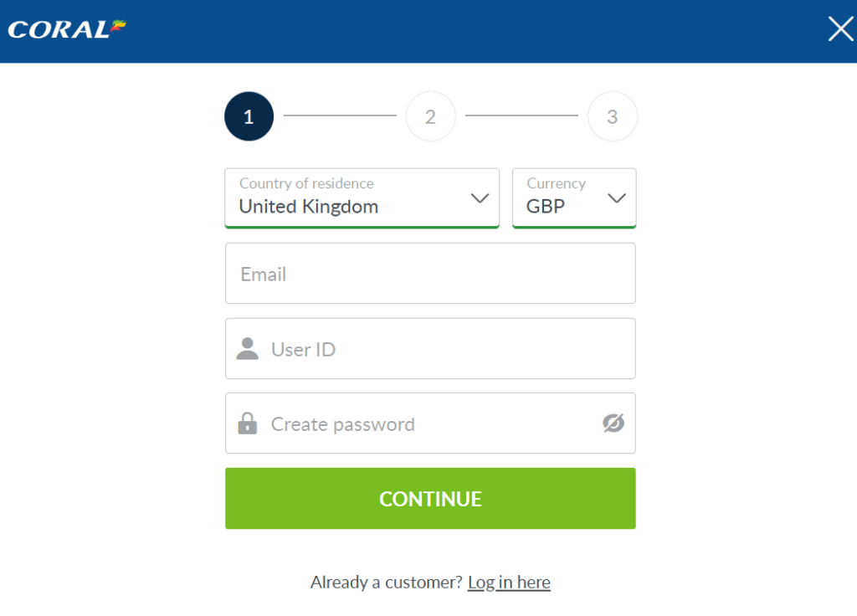Click the Coral logo
857x616 pixels.
tap(67, 29)
